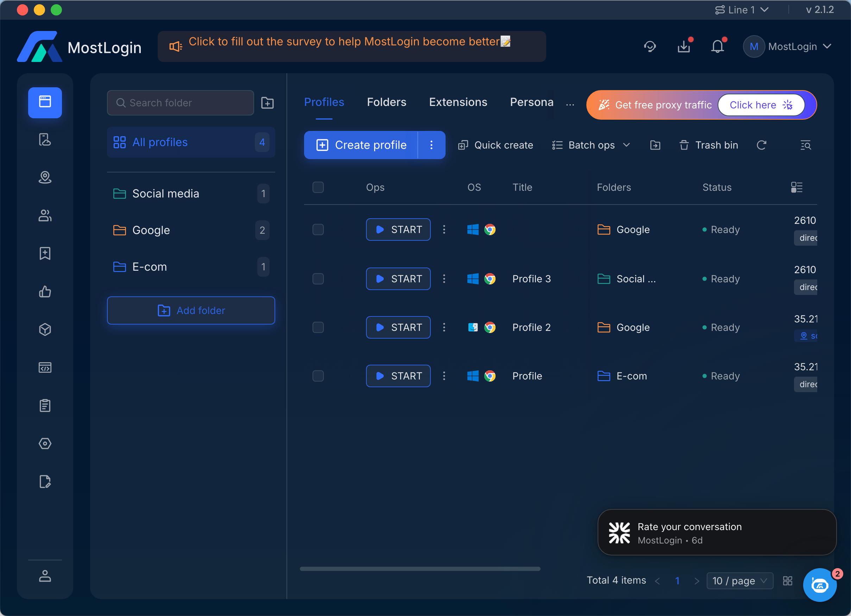Open the MostLogin account dropdown

(x=787, y=46)
